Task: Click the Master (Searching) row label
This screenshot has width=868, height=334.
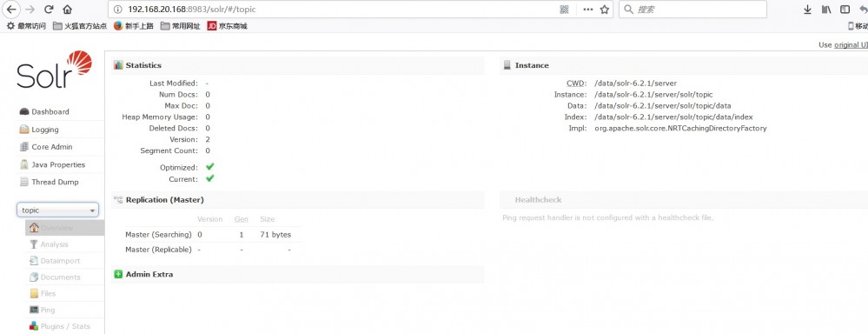Action: [158, 235]
